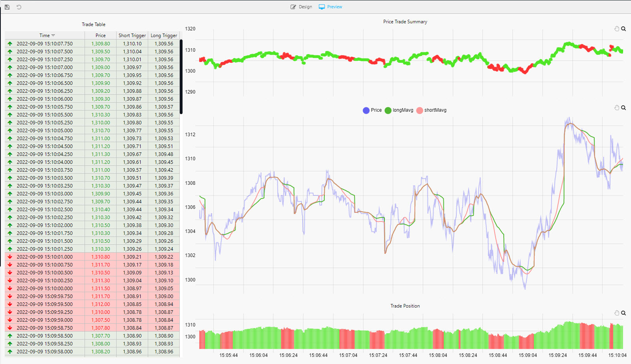This screenshot has width=631, height=364.
Task: Select time cell 2022-09-09 15:10:07.250
Action: pos(45,60)
